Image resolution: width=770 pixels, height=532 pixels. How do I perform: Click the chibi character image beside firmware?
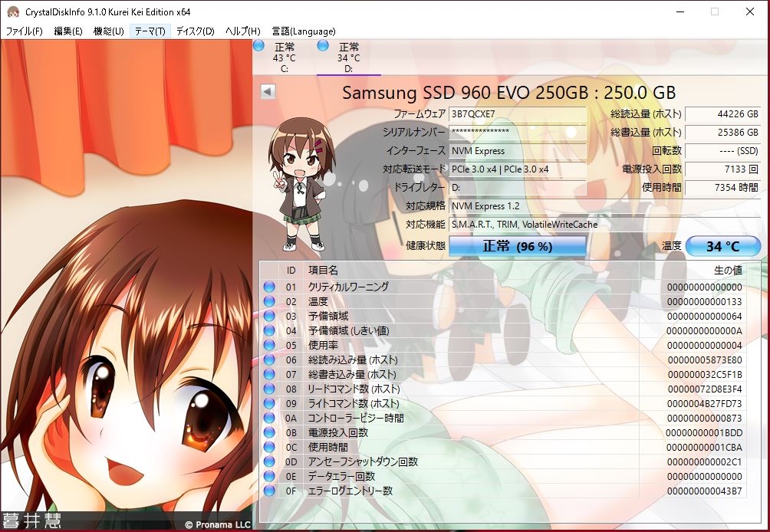301,184
